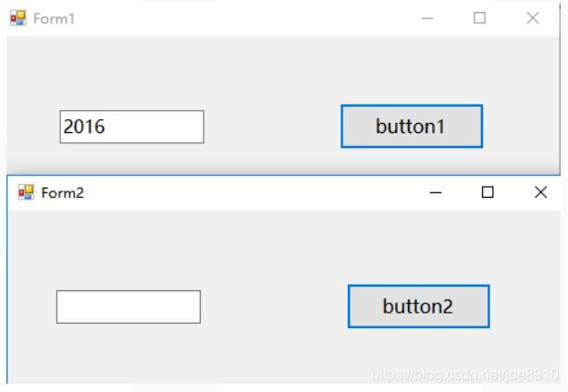Click empty middle of Form2 title bar
The width and height of the screenshot is (568, 392).
(x=250, y=192)
